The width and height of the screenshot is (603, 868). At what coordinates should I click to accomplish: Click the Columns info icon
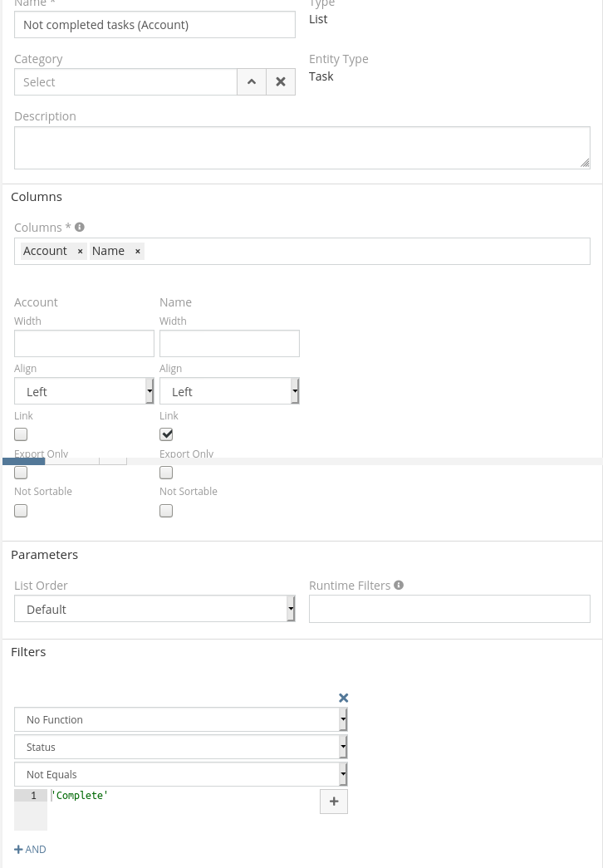[80, 227]
